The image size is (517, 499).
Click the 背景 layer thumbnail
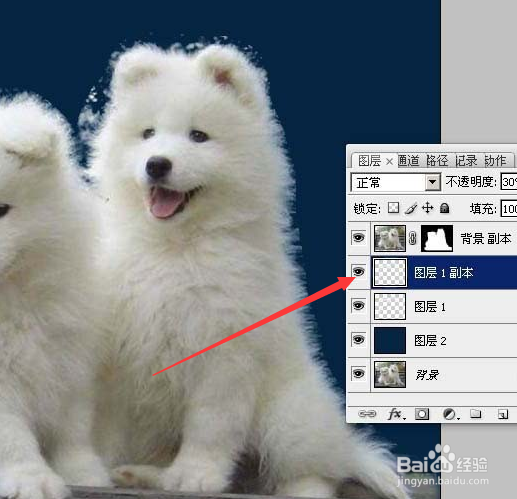[x=390, y=374]
